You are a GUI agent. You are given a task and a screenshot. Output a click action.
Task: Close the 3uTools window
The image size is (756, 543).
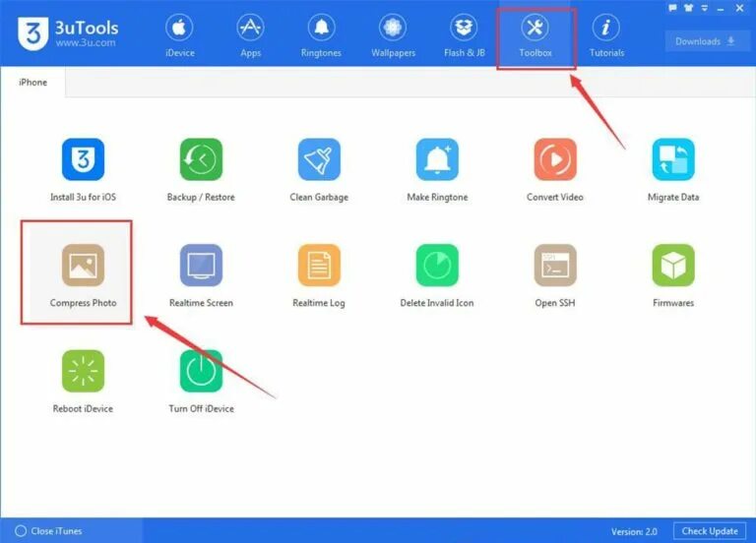(x=739, y=8)
